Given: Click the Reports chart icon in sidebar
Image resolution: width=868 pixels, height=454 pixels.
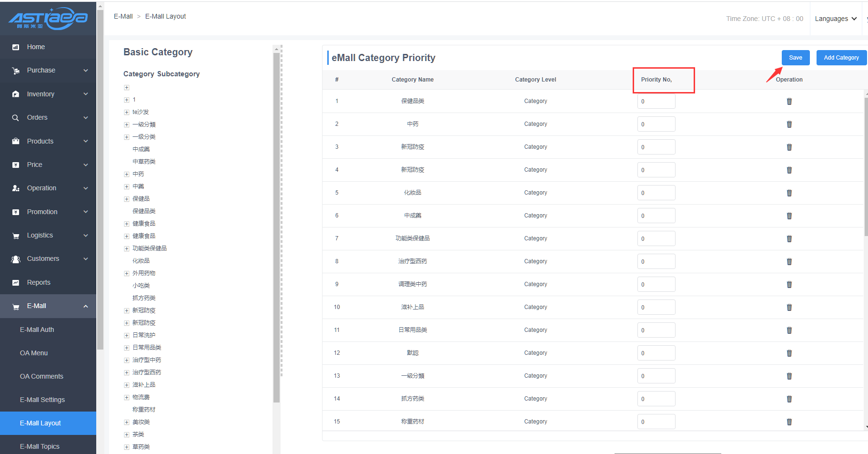Looking at the screenshot, I should click(x=16, y=283).
